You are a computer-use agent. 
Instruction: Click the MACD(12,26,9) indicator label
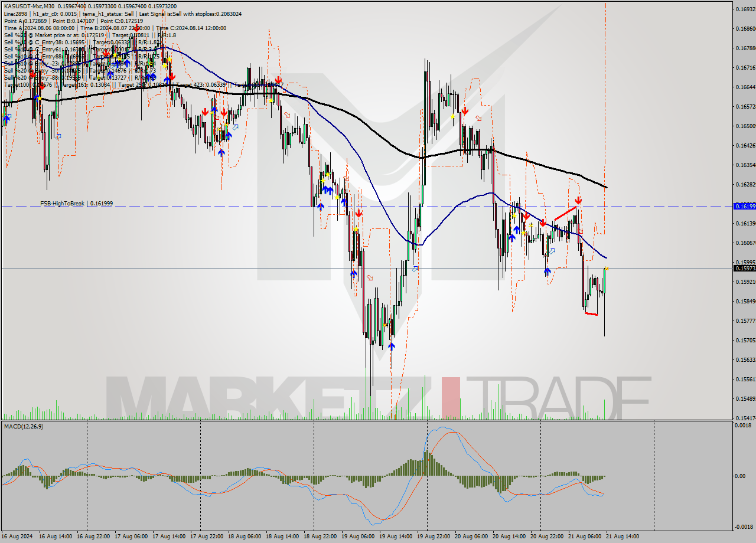(x=24, y=426)
